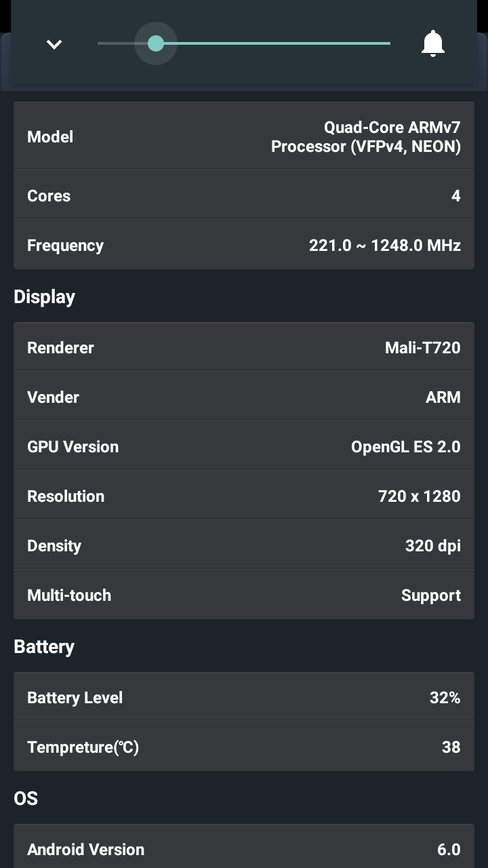The width and height of the screenshot is (488, 868).
Task: Click the Mali-T720 value
Action: point(422,348)
